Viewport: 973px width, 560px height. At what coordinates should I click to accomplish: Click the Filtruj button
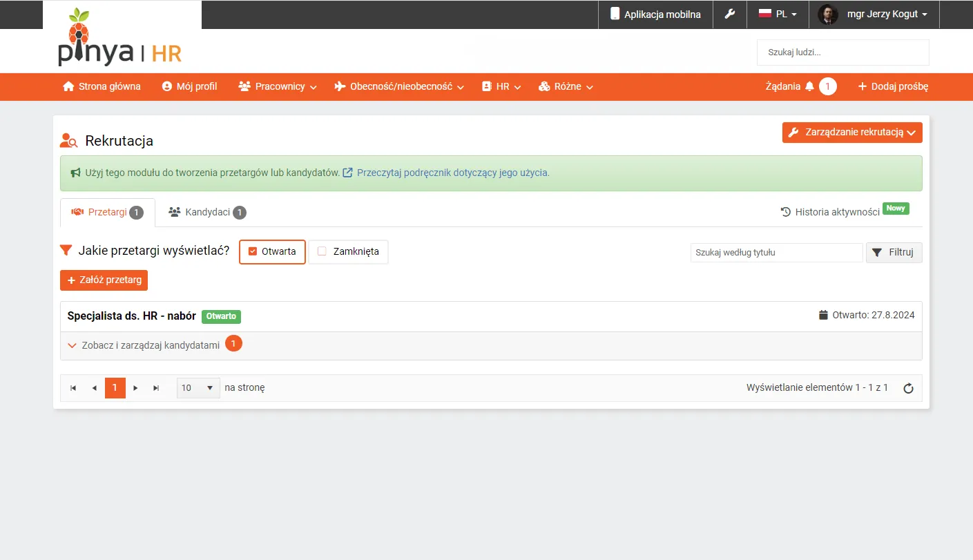coord(894,253)
